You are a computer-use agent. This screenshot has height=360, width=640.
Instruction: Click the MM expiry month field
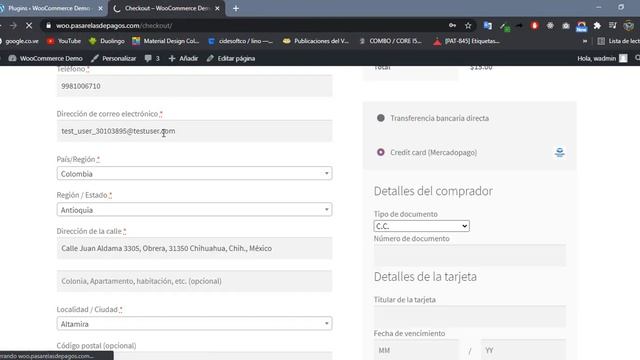tap(416, 350)
